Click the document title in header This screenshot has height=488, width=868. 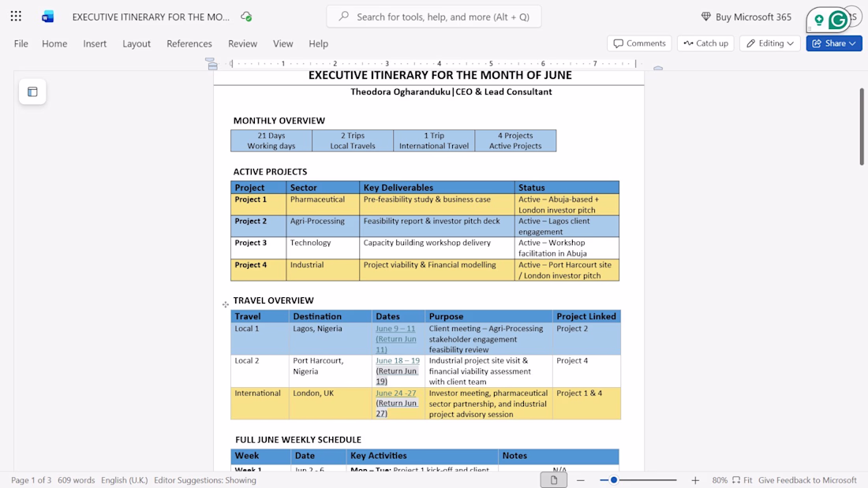point(151,17)
